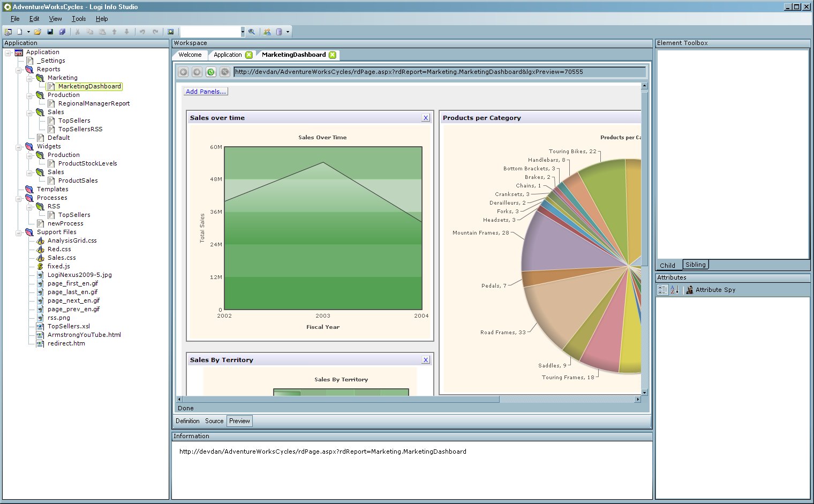The width and height of the screenshot is (814, 504).
Task: Close the MarketingDashboard tab via green X icon
Action: pos(333,55)
